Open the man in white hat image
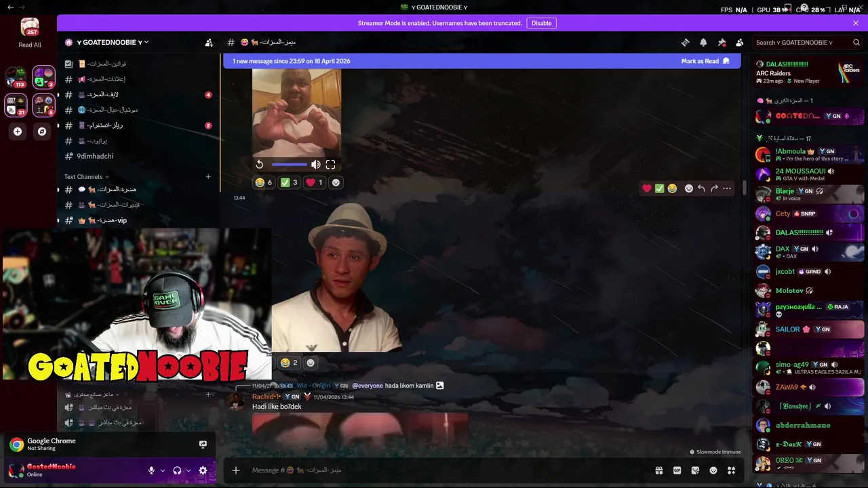Image resolution: width=868 pixels, height=488 pixels. (x=336, y=277)
